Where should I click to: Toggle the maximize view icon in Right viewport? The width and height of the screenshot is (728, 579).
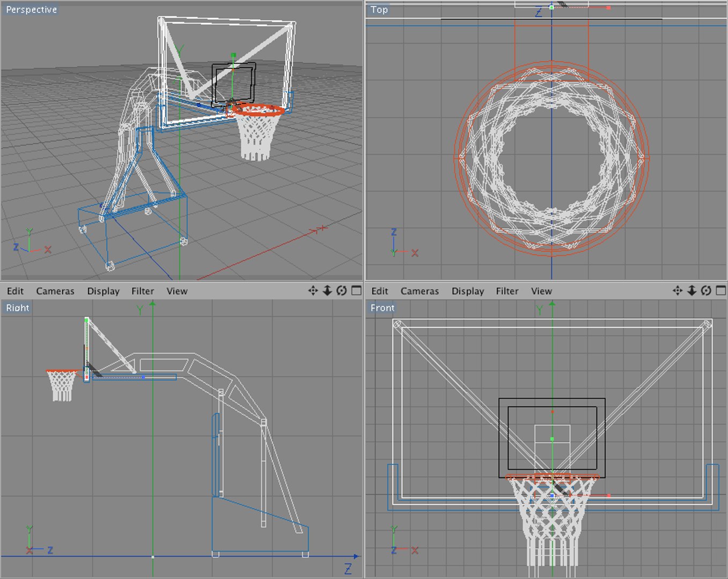tap(356, 291)
